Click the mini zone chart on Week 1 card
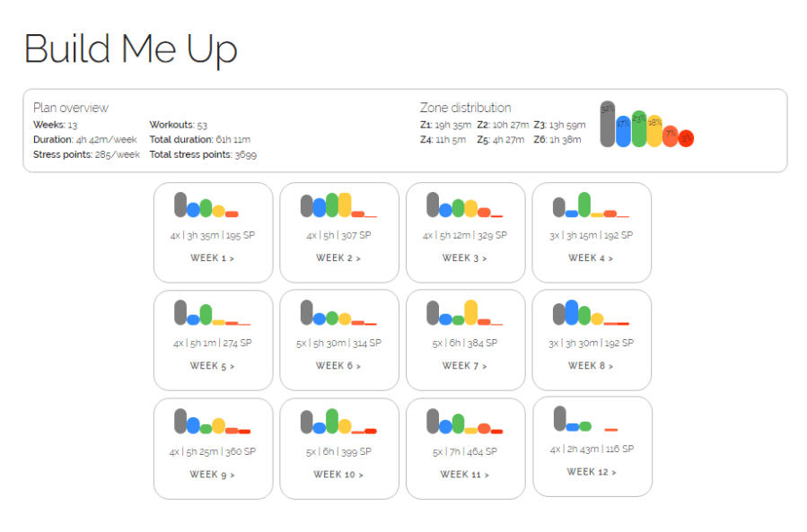807x532 pixels. (x=206, y=205)
